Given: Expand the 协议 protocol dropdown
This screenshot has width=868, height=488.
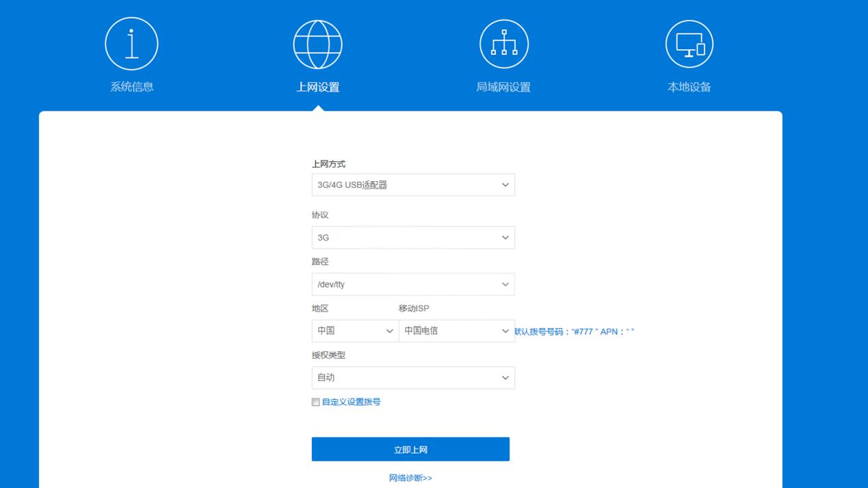Looking at the screenshot, I should pyautogui.click(x=413, y=237).
